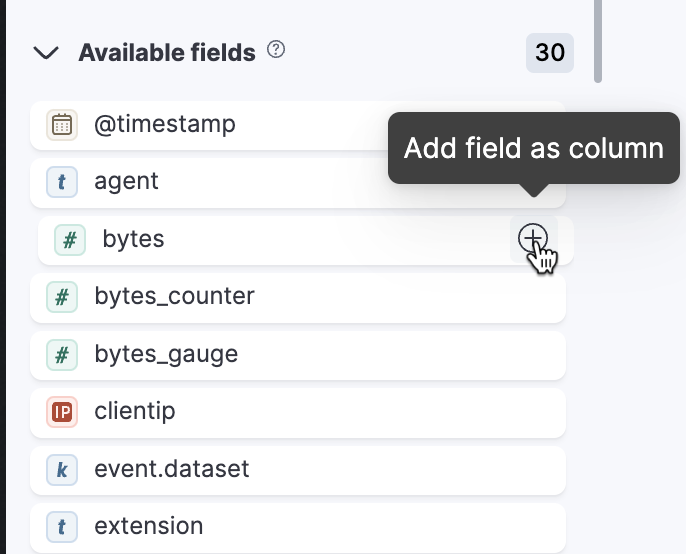Click the bytes_counter number type icon
This screenshot has width=686, height=554.
click(62, 297)
